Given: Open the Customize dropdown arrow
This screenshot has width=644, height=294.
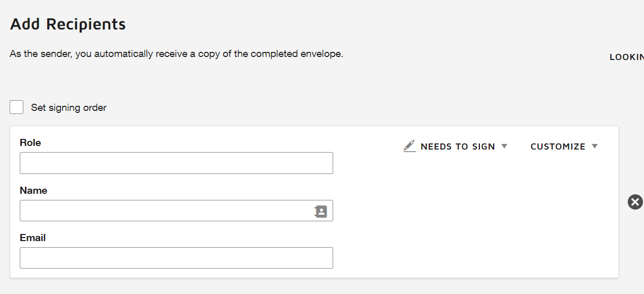Looking at the screenshot, I should pyautogui.click(x=595, y=146).
